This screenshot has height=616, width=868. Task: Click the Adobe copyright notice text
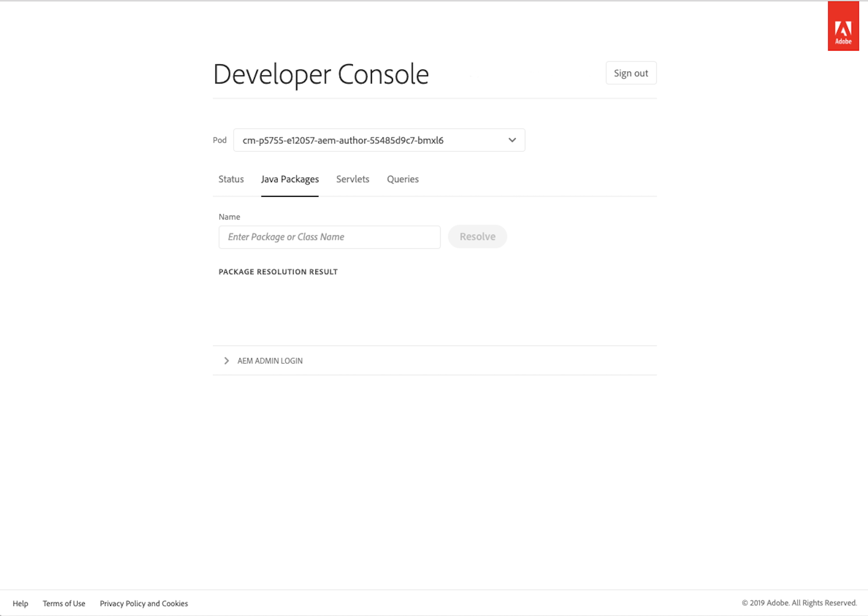pos(799,603)
